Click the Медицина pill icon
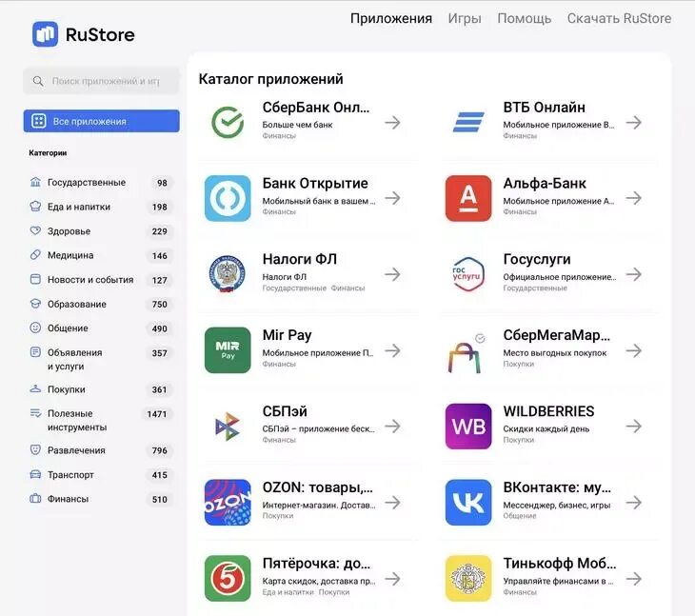The height and width of the screenshot is (616, 695). coord(35,255)
